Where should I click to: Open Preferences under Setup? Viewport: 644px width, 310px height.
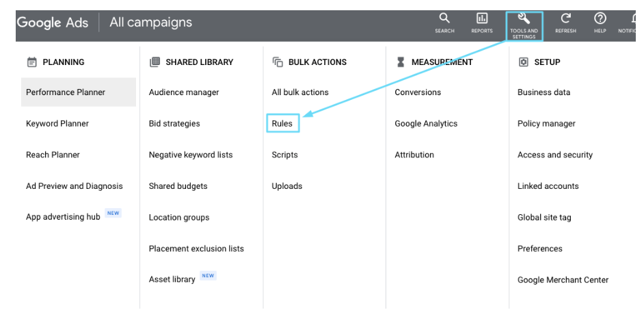(539, 248)
